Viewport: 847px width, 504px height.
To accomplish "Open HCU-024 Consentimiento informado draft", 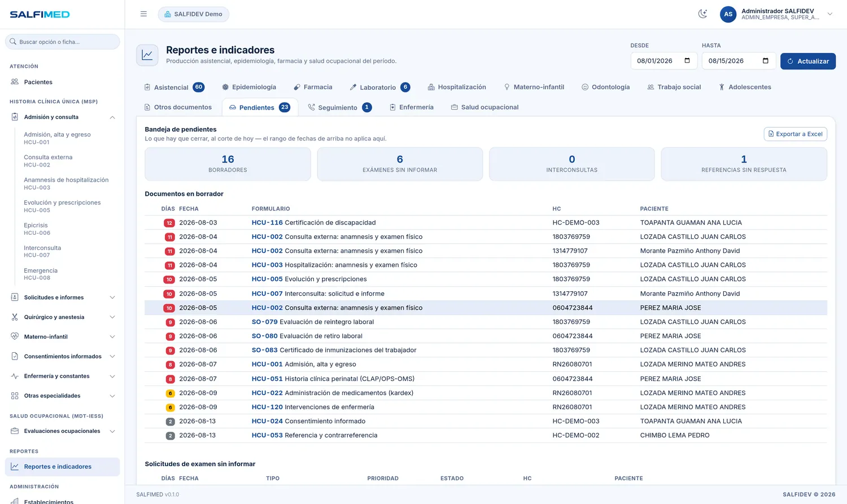I will [x=486, y=421].
